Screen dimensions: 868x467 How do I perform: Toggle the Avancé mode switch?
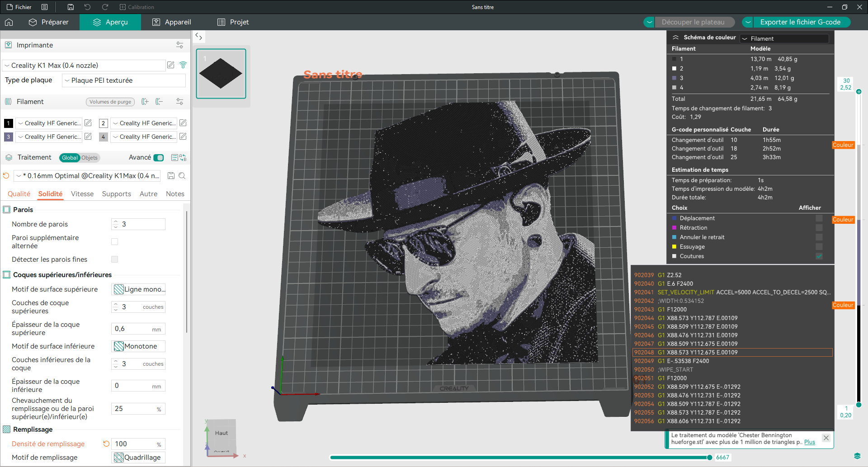[159, 158]
